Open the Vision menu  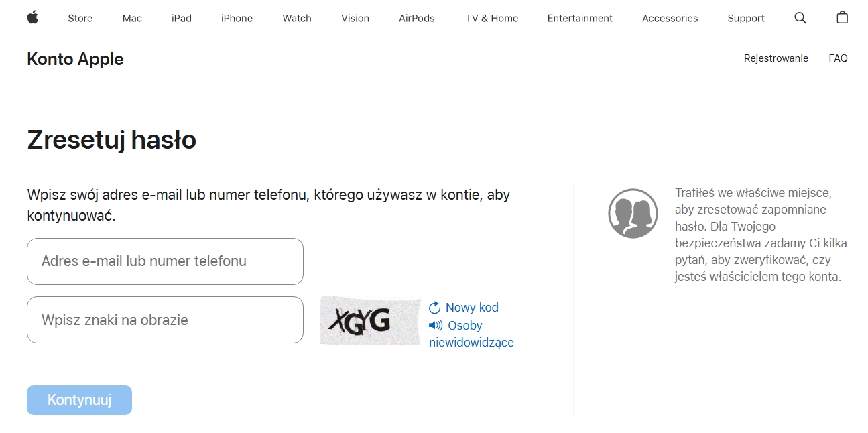[355, 18]
